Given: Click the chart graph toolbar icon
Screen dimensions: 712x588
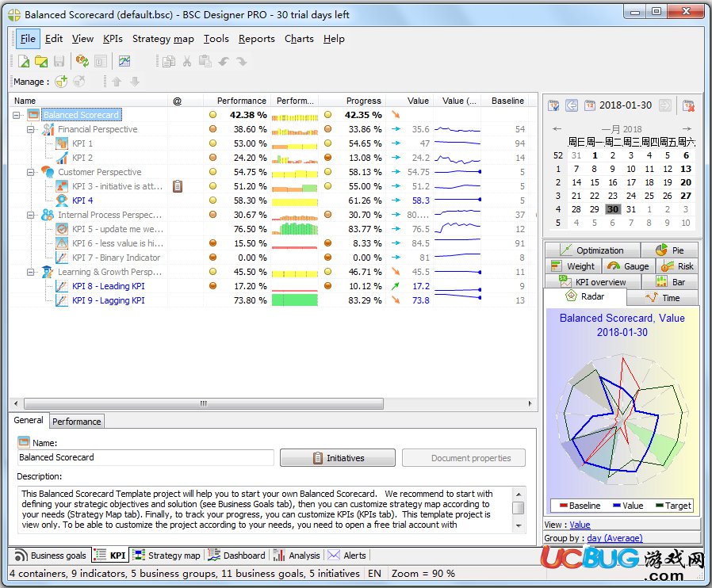Looking at the screenshot, I should point(124,61).
